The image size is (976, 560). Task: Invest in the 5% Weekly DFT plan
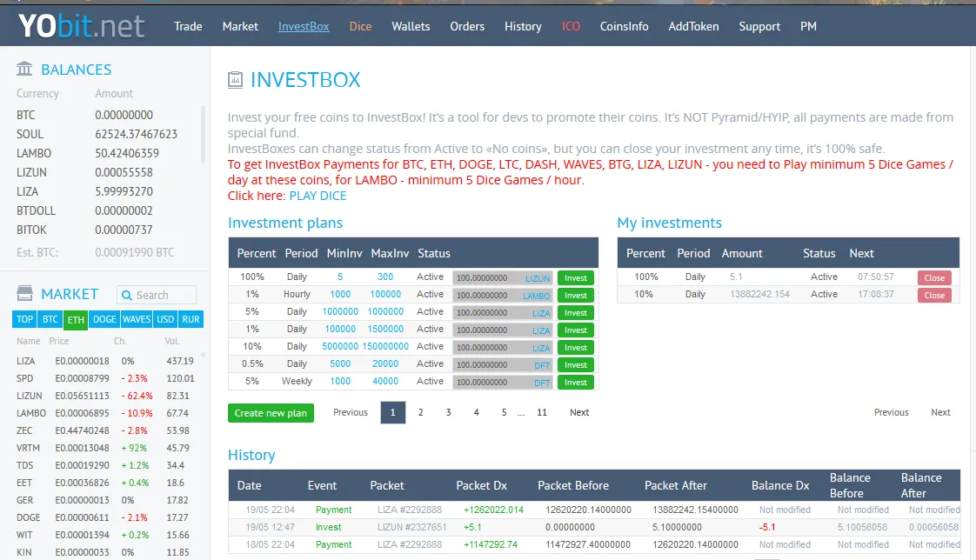pos(575,383)
